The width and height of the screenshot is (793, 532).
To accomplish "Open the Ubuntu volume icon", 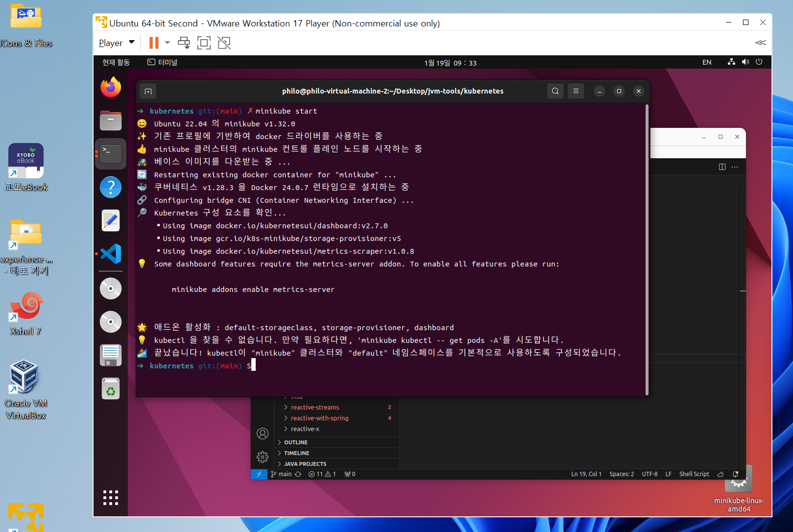I will [x=745, y=62].
